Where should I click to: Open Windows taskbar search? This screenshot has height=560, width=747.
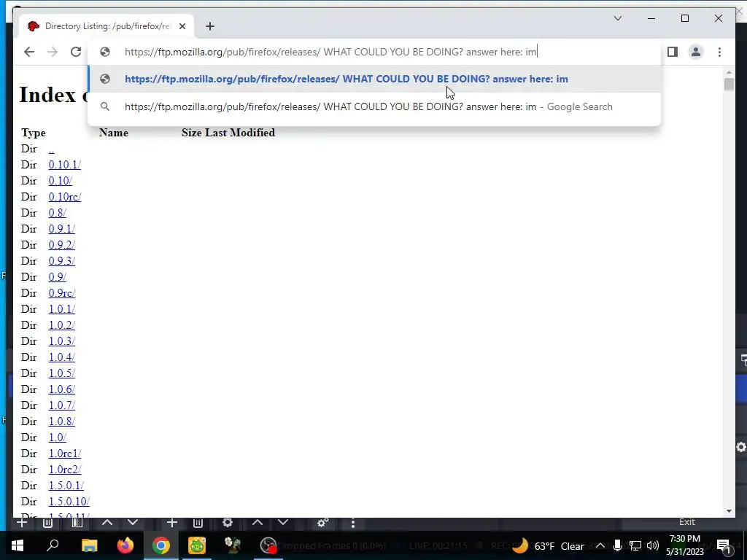point(53,545)
